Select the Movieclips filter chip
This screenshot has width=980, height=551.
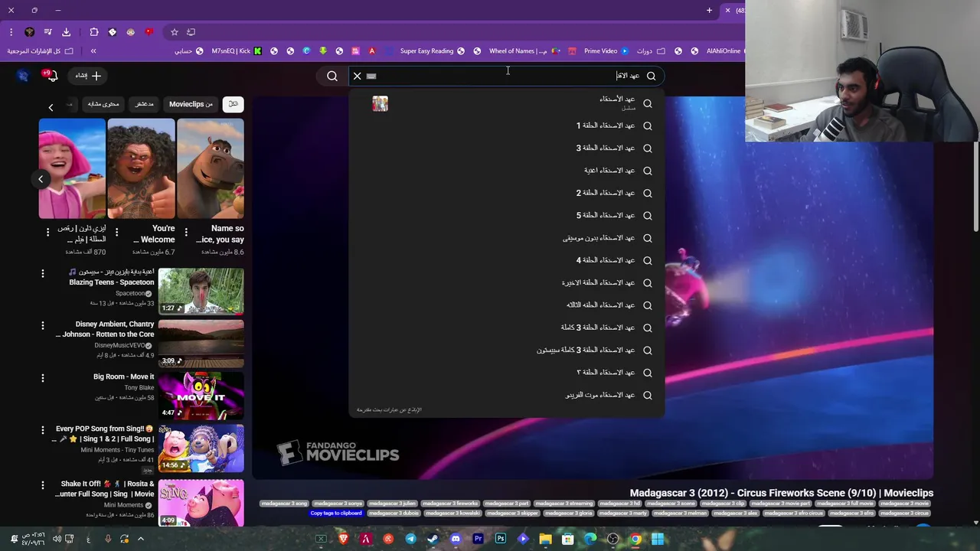pos(191,104)
